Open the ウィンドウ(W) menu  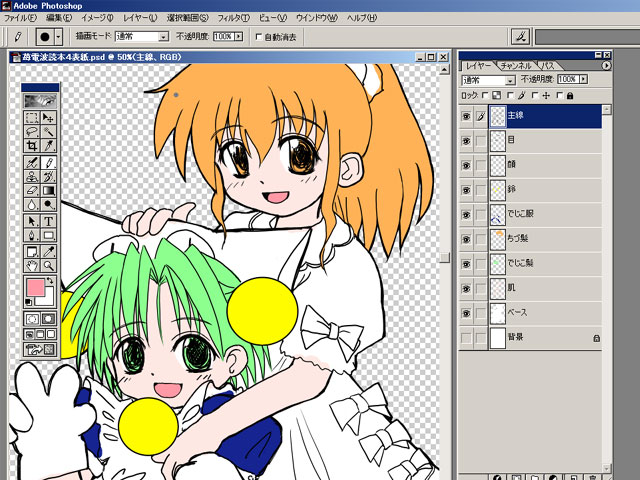click(317, 18)
